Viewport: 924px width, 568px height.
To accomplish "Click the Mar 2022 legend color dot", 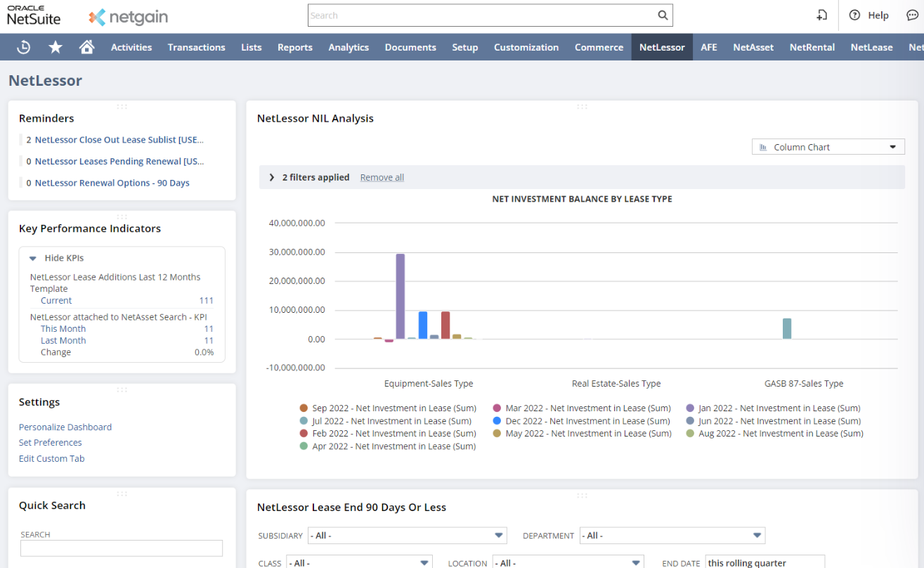I will 497,408.
